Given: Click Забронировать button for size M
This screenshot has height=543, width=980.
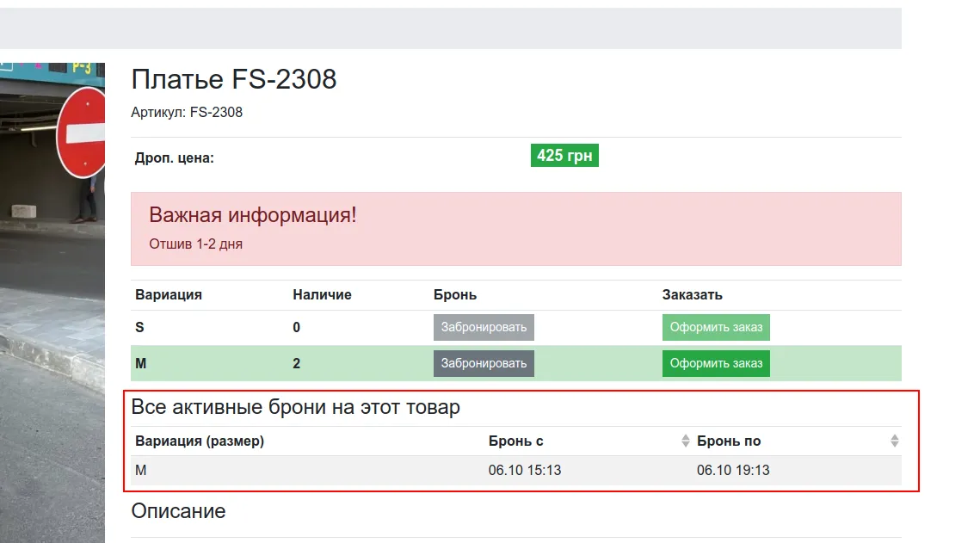Looking at the screenshot, I should point(484,364).
